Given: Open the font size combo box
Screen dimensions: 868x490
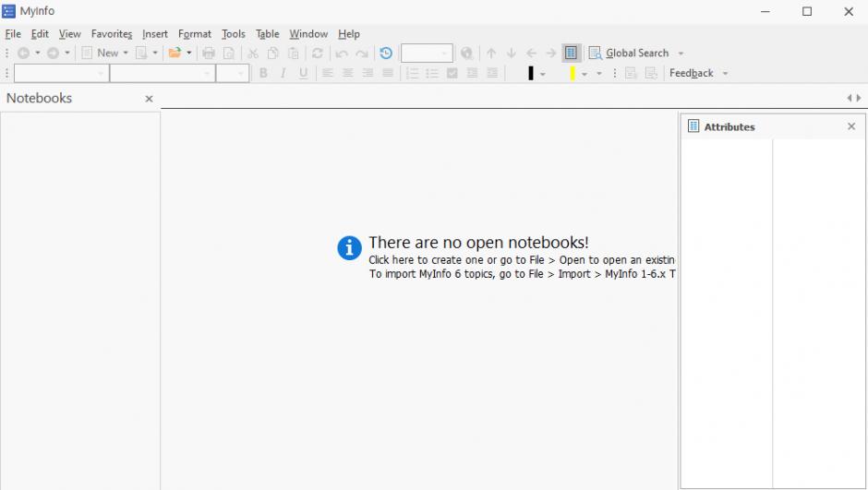Looking at the screenshot, I should pos(232,73).
